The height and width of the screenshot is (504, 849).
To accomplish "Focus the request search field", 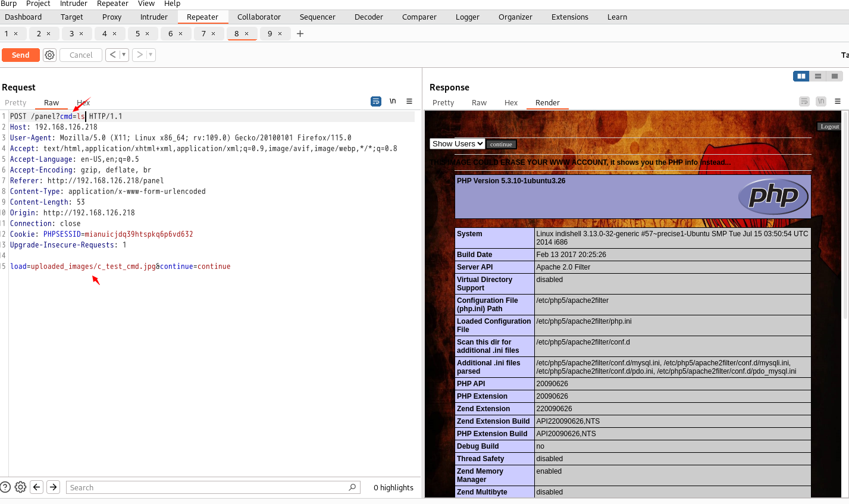I will [213, 487].
